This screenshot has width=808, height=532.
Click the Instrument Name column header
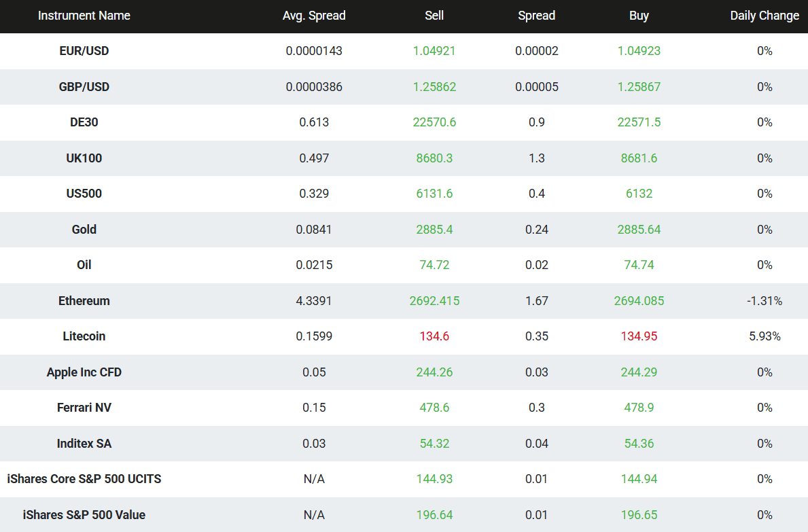[84, 16]
